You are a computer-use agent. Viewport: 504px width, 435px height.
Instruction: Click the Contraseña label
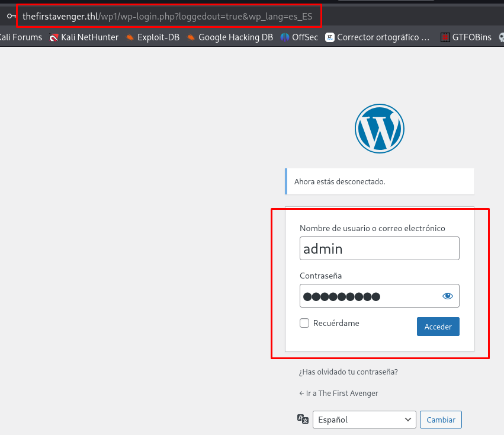tap(320, 276)
